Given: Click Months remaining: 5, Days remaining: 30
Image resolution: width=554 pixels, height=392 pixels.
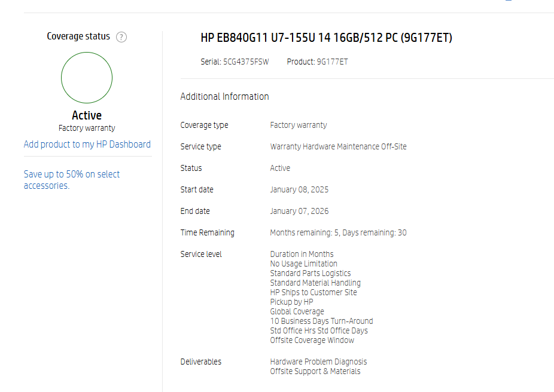Looking at the screenshot, I should (x=339, y=233).
